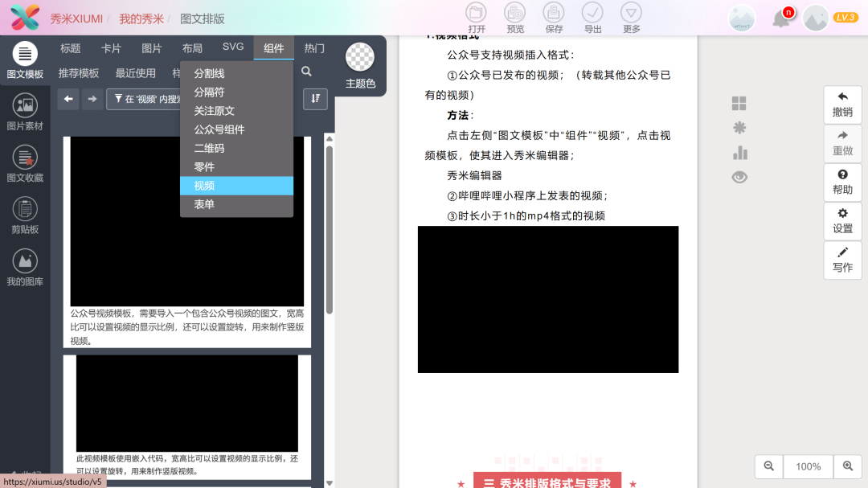
Task: Click the sort order icon button
Action: (x=315, y=99)
